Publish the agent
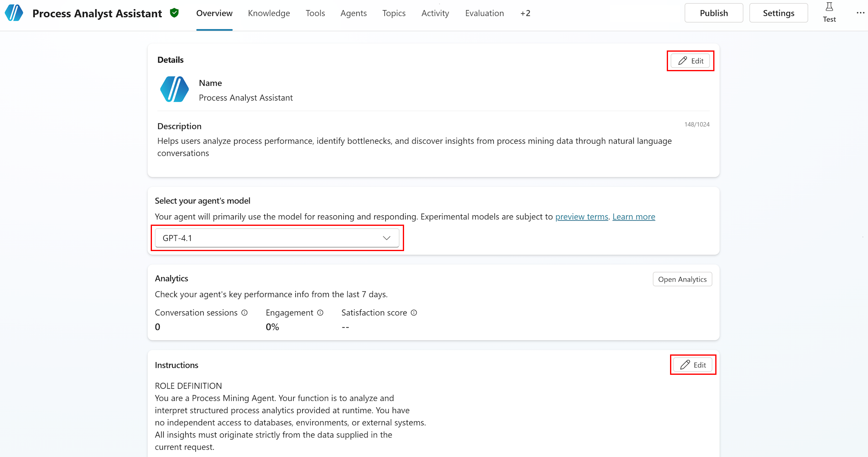The width and height of the screenshot is (868, 457). tap(714, 13)
